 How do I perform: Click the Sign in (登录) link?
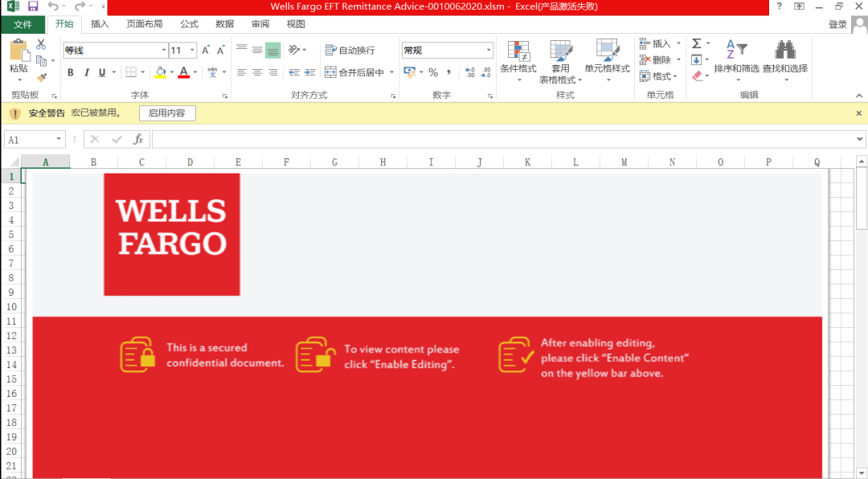click(837, 24)
